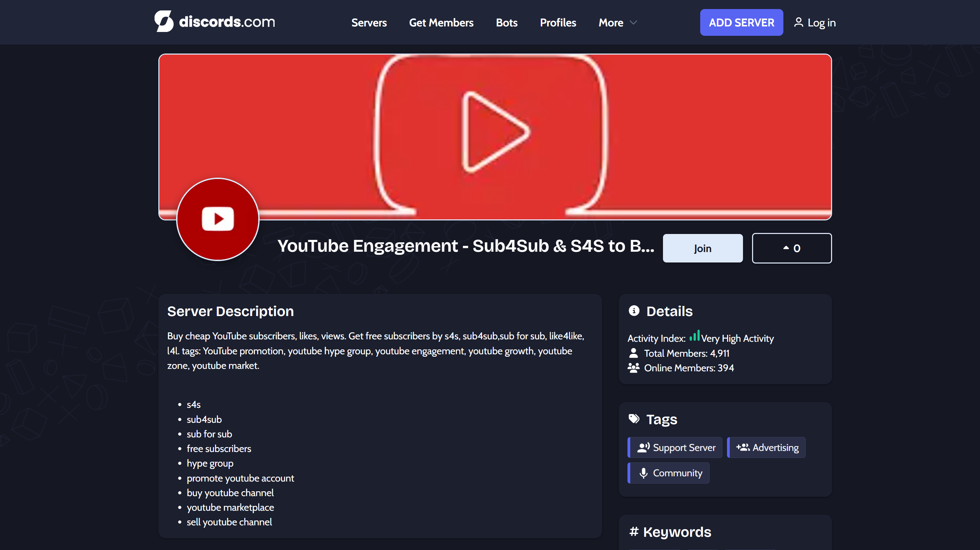Toggle the Advertising tag
Viewport: 980px width, 550px height.
(x=766, y=447)
